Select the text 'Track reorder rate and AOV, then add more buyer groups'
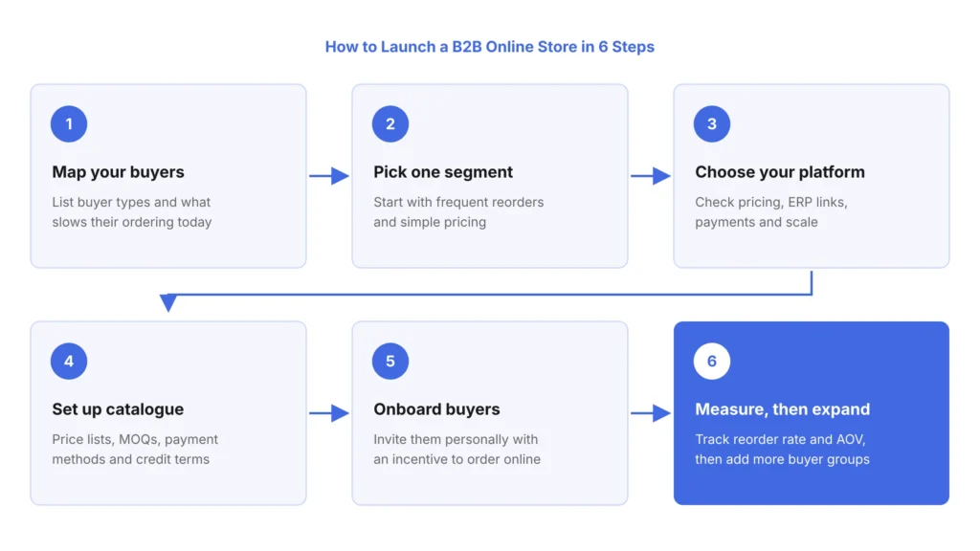This screenshot has width=980, height=551. 783,450
